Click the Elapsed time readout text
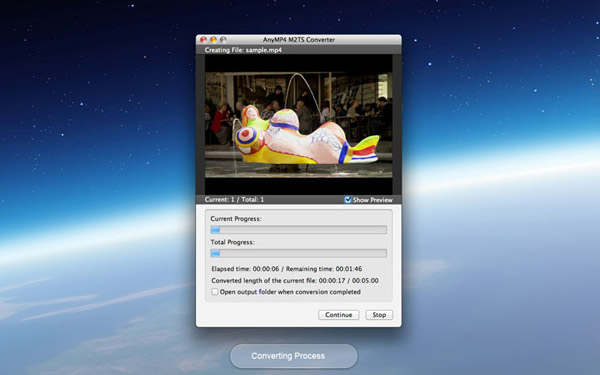Image resolution: width=600 pixels, height=375 pixels. [x=245, y=269]
